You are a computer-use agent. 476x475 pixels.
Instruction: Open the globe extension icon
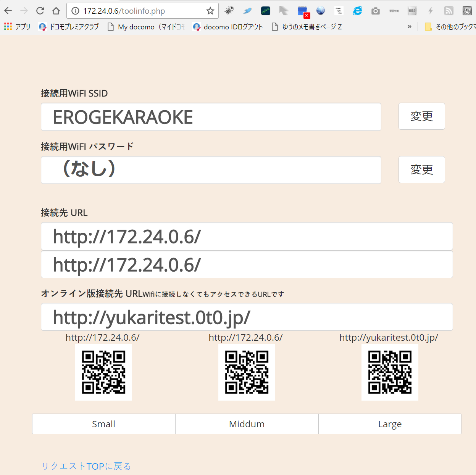coord(321,11)
